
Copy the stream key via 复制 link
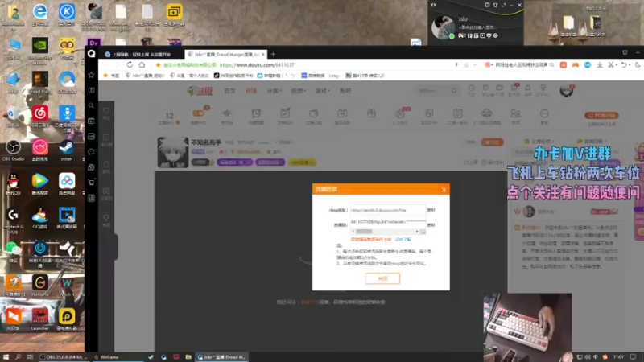(431, 225)
